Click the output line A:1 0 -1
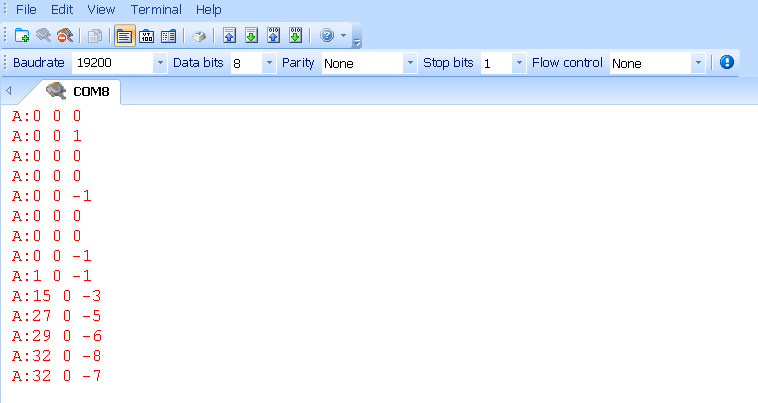758x403 pixels. coord(52,276)
